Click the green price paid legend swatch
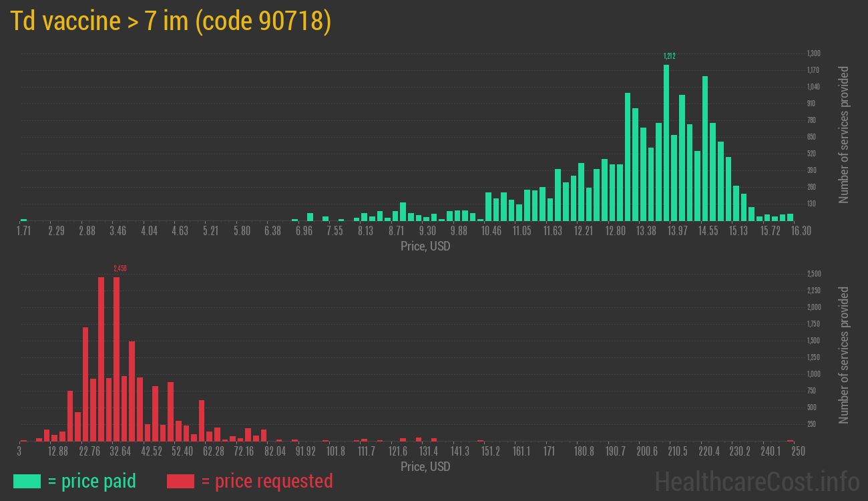Screen dimensions: 868x501 pyautogui.click(x=27, y=481)
